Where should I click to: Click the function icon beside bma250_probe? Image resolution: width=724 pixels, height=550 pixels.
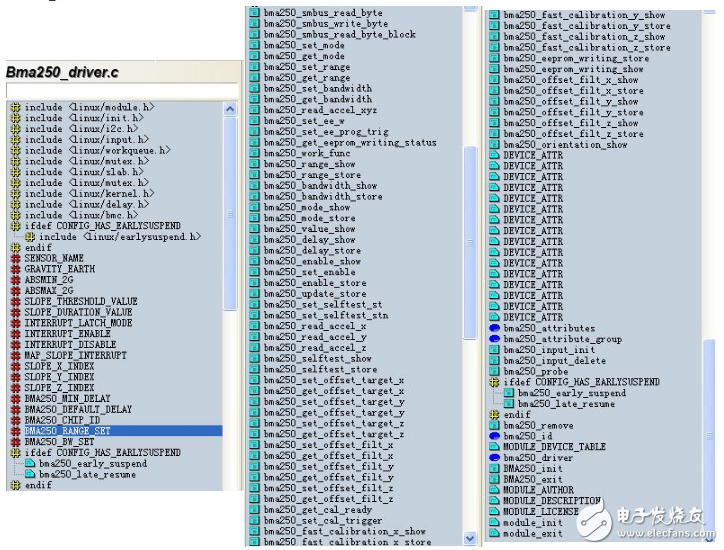[x=495, y=372]
